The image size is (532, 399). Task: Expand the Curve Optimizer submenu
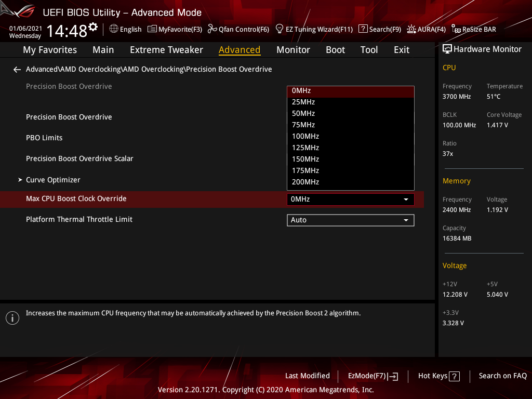point(53,180)
